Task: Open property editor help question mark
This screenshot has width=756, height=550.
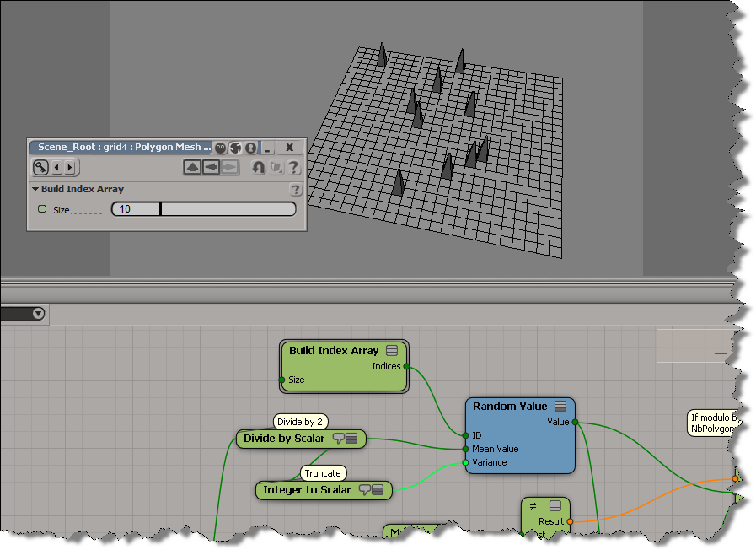Action: pyautogui.click(x=293, y=167)
